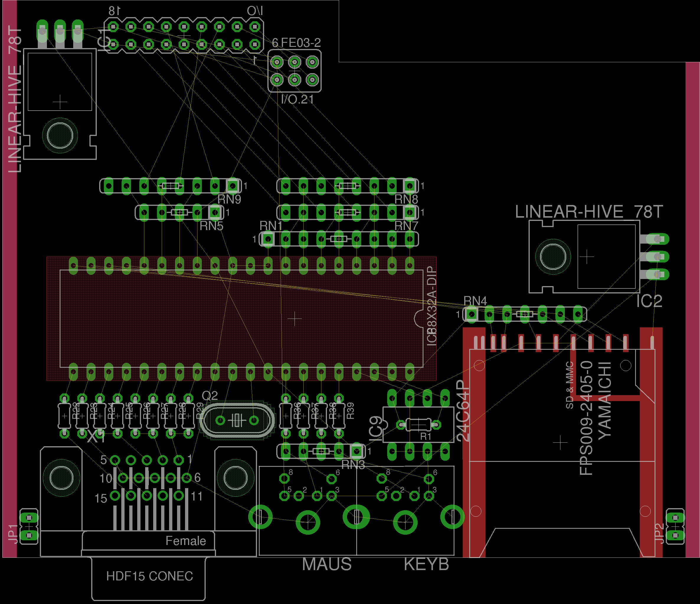The image size is (700, 604).
Task: Select the KEYB connector label
Action: pyautogui.click(x=426, y=564)
